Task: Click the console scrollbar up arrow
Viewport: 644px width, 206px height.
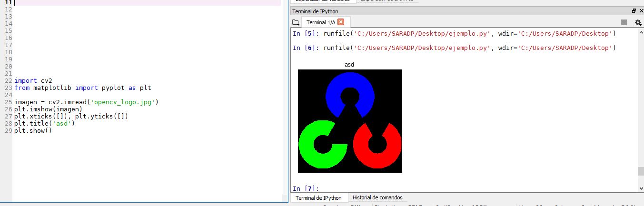Action: coord(641,31)
